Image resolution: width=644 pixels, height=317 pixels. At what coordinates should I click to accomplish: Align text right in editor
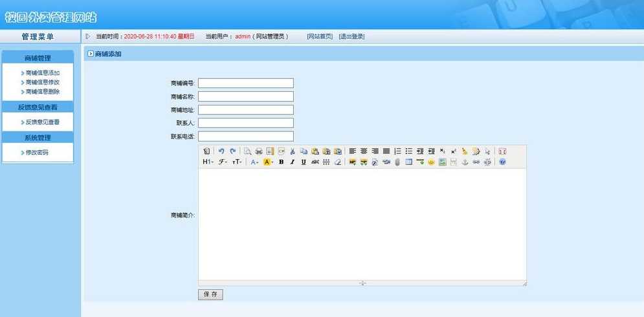coord(375,151)
